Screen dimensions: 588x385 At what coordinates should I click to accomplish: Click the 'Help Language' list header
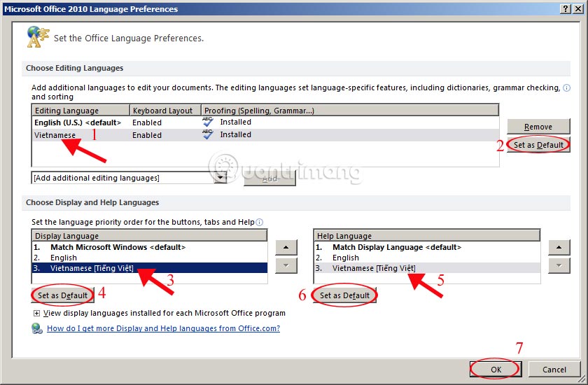tap(427, 236)
